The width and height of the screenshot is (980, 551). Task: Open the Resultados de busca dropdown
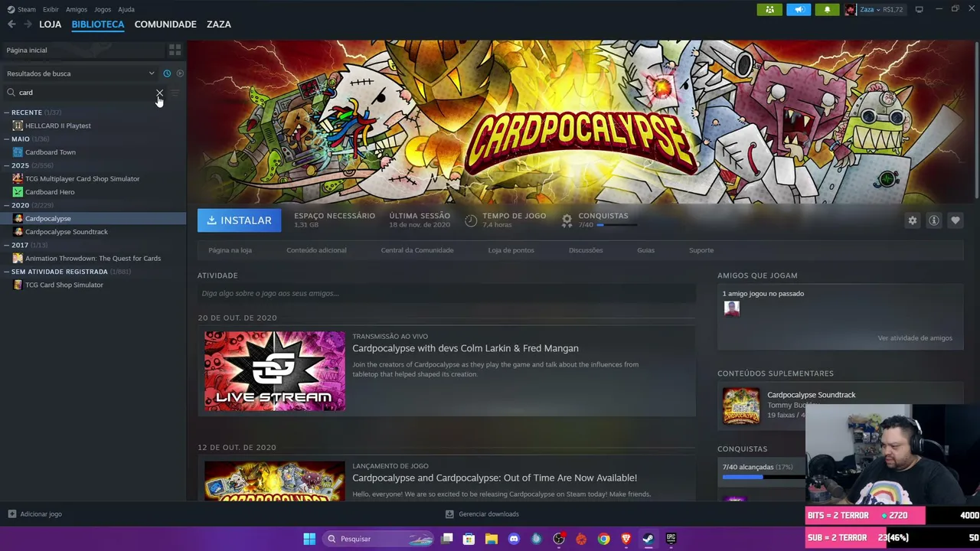pyautogui.click(x=80, y=73)
